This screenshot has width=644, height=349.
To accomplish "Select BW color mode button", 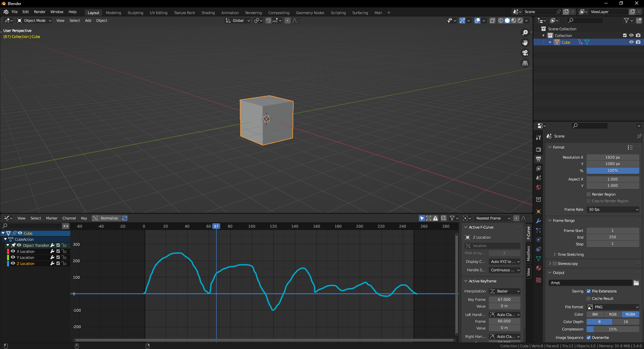I will pyautogui.click(x=595, y=314).
